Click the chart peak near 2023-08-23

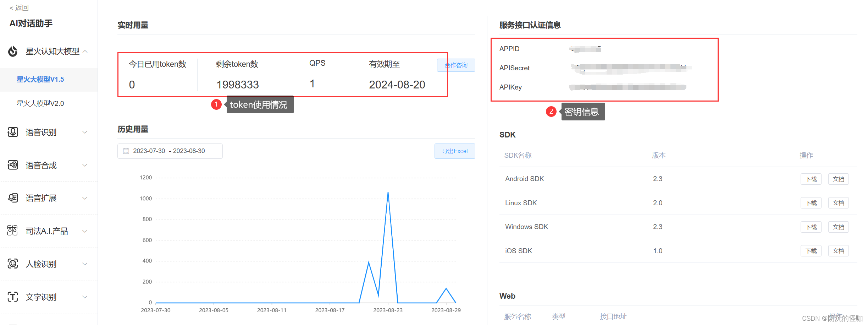[388, 193]
